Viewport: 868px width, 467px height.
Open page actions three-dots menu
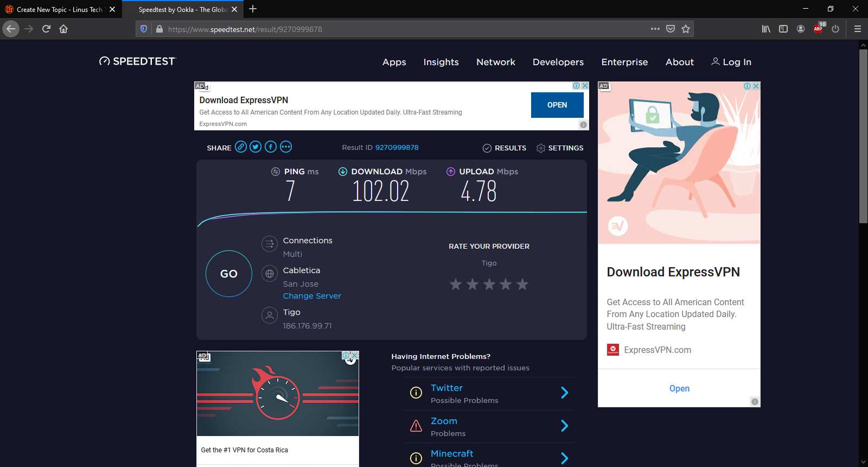click(x=655, y=29)
